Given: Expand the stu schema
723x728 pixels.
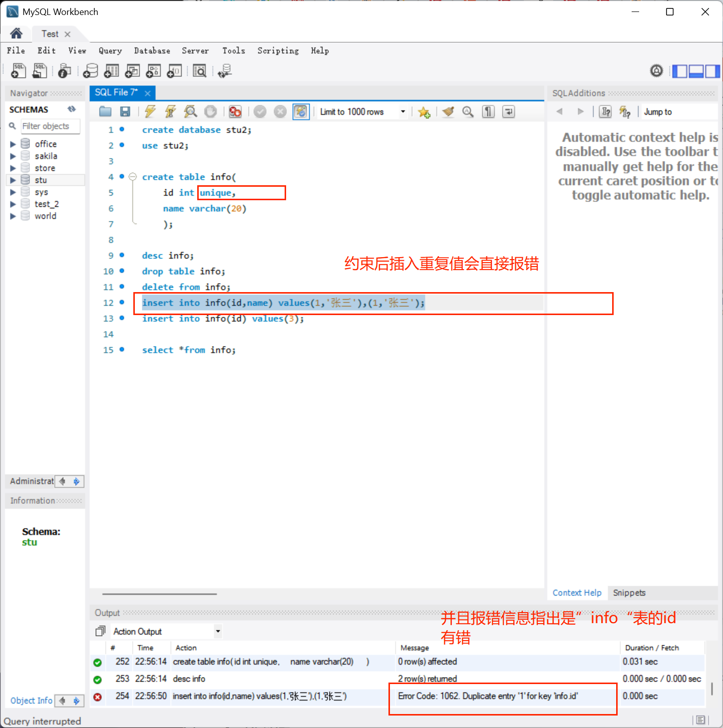Looking at the screenshot, I should [x=13, y=180].
